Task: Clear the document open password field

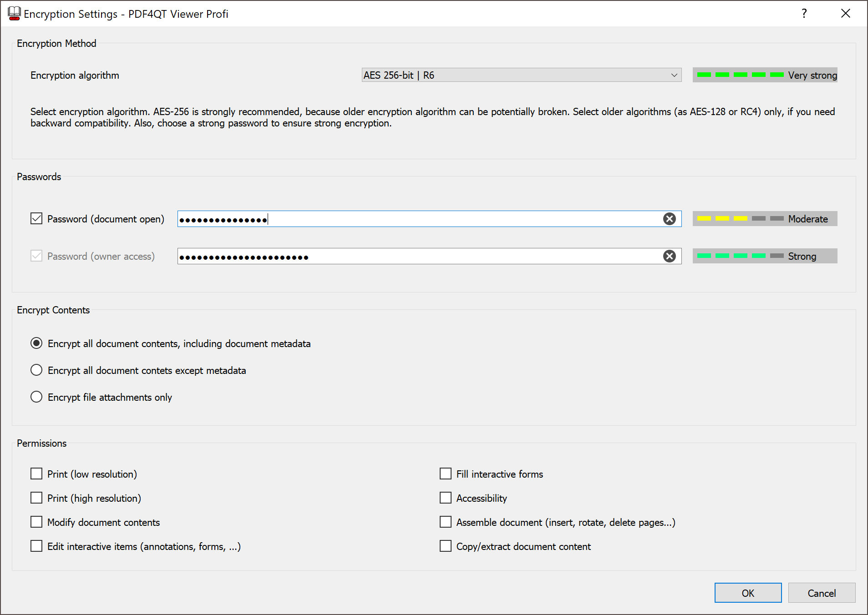Action: pyautogui.click(x=669, y=219)
